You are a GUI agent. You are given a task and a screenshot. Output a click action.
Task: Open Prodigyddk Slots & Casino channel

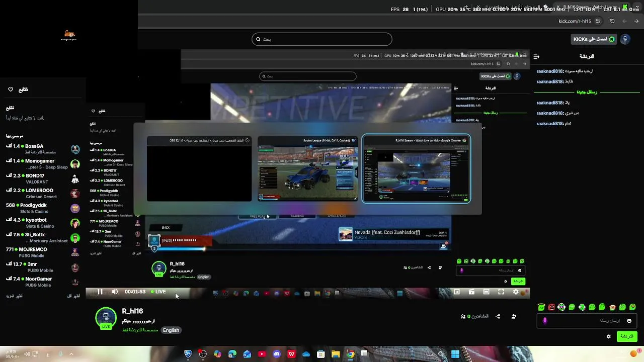[x=42, y=208]
